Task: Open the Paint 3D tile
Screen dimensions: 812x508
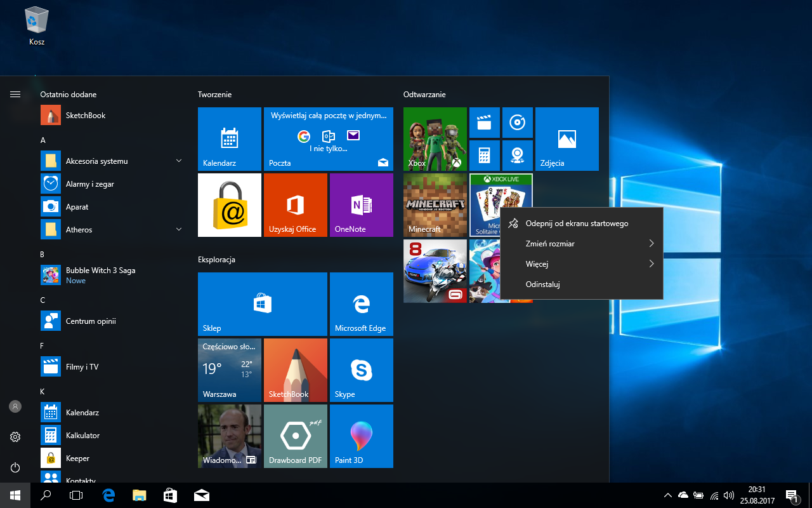Action: tap(361, 436)
